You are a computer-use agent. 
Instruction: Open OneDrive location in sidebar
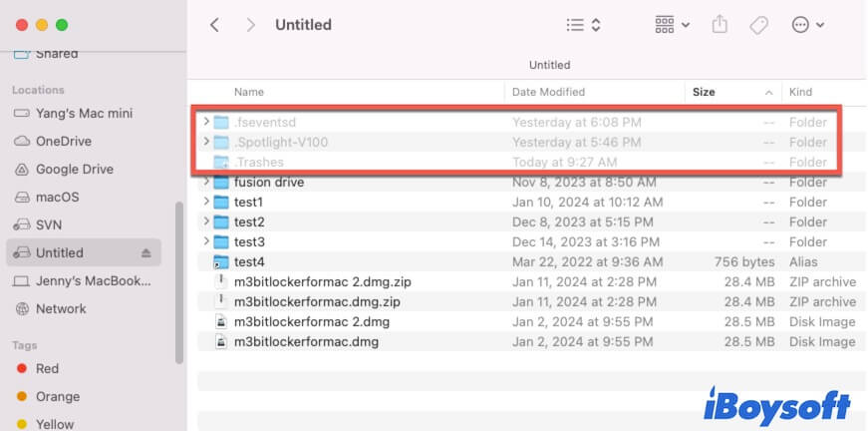63,142
